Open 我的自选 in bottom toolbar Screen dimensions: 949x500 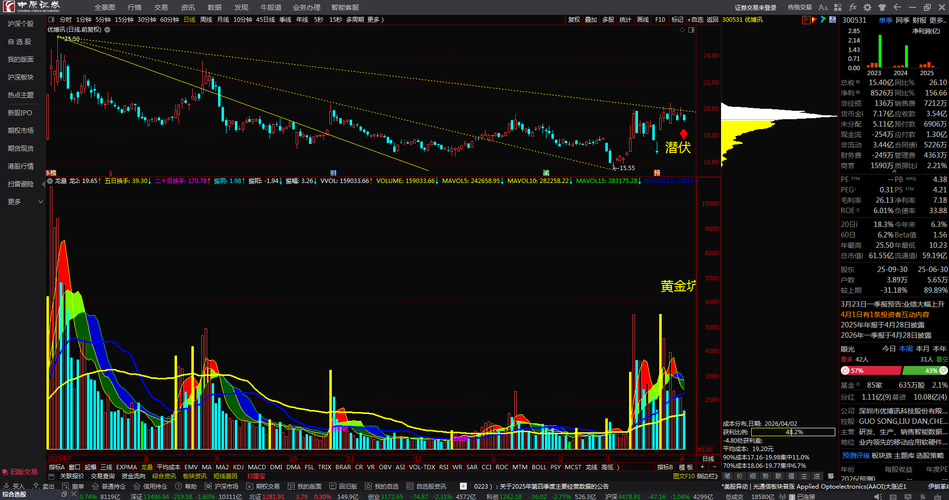(382, 486)
